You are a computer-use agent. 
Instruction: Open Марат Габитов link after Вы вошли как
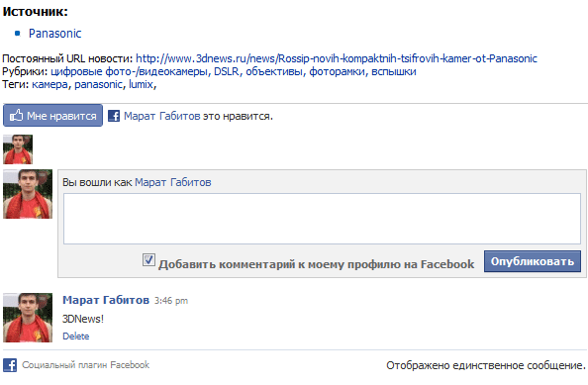[173, 182]
